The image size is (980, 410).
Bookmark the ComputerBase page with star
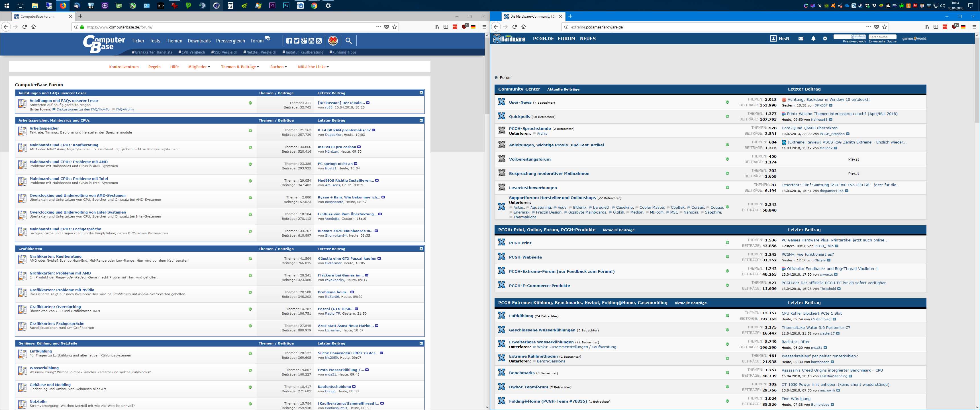point(395,27)
